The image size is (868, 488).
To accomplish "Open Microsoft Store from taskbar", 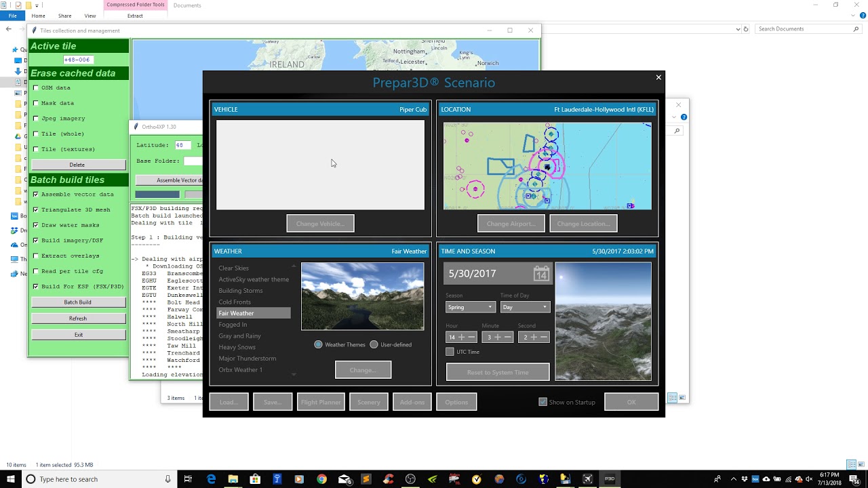I will (x=255, y=479).
